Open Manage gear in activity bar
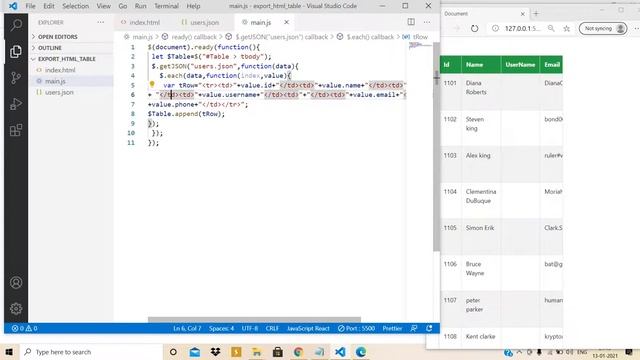Image resolution: width=640 pixels, height=360 pixels. pos(16,308)
